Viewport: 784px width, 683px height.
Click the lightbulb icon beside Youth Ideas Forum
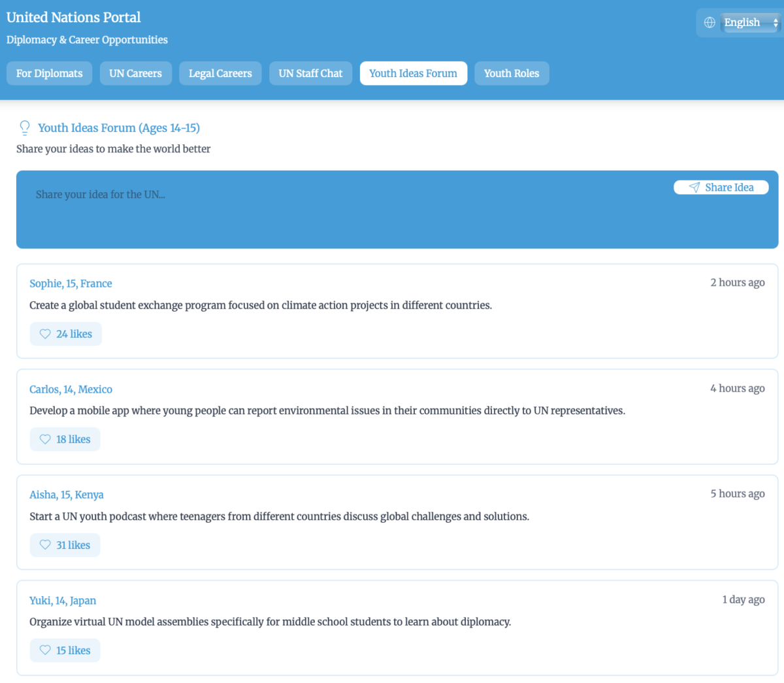(x=25, y=127)
